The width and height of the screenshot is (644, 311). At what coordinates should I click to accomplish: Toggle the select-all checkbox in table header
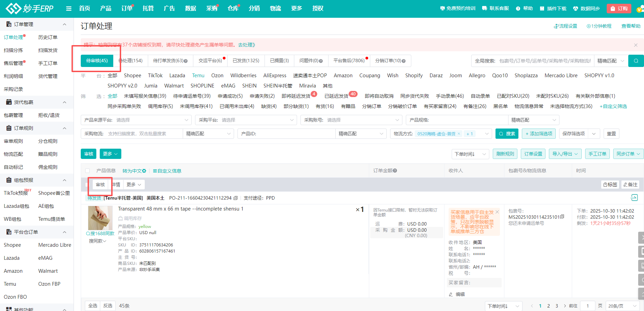coord(88,171)
